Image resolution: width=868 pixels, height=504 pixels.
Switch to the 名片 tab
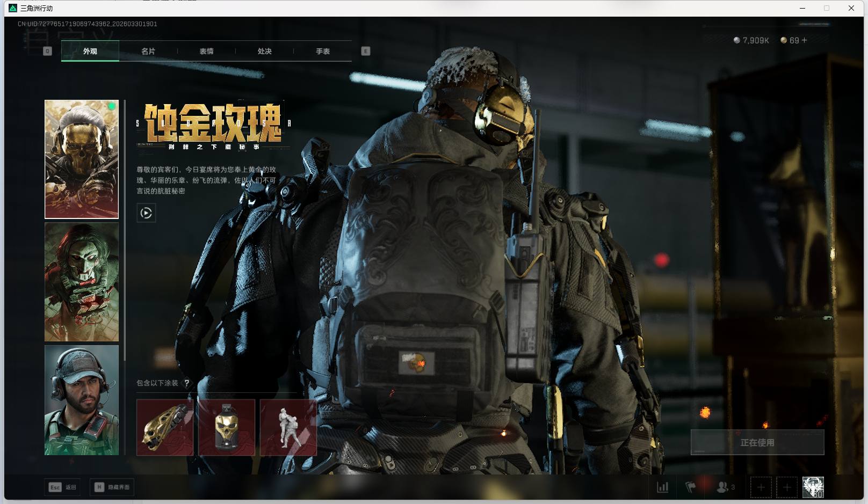pos(148,51)
